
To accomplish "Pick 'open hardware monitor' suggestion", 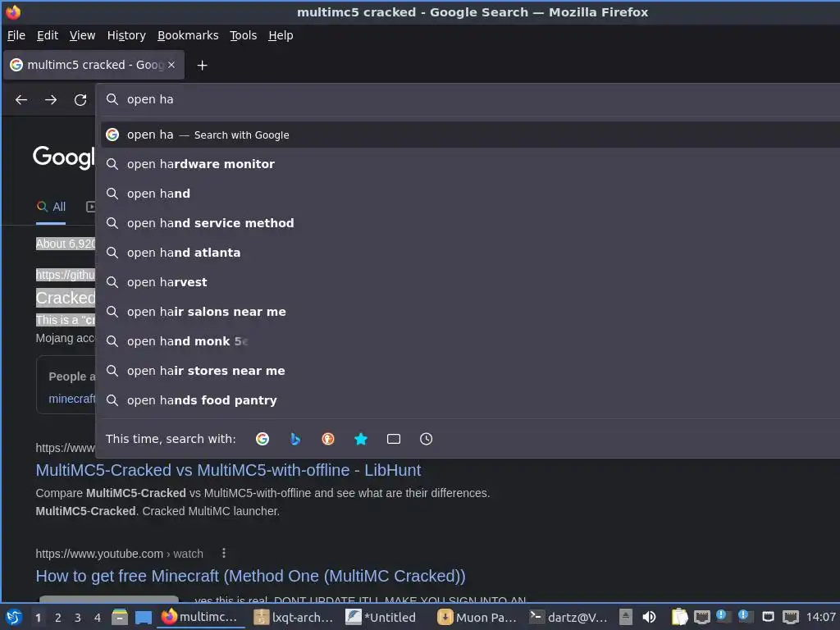I will click(470, 164).
